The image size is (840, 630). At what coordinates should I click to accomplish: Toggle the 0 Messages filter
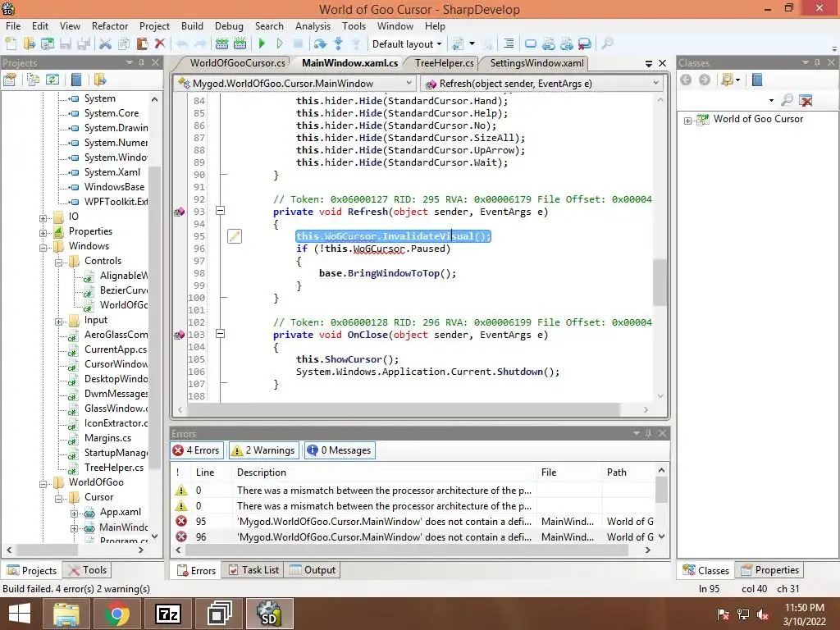pyautogui.click(x=340, y=450)
